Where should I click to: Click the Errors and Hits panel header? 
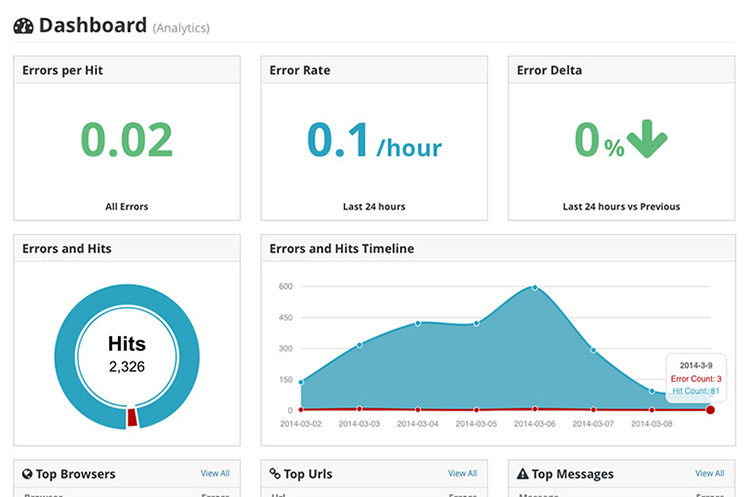(127, 248)
